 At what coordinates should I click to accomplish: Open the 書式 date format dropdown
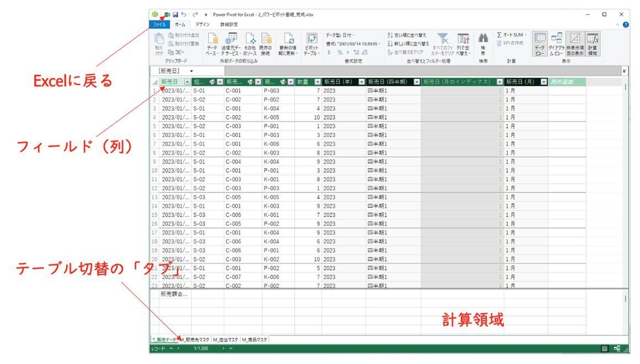click(x=353, y=44)
